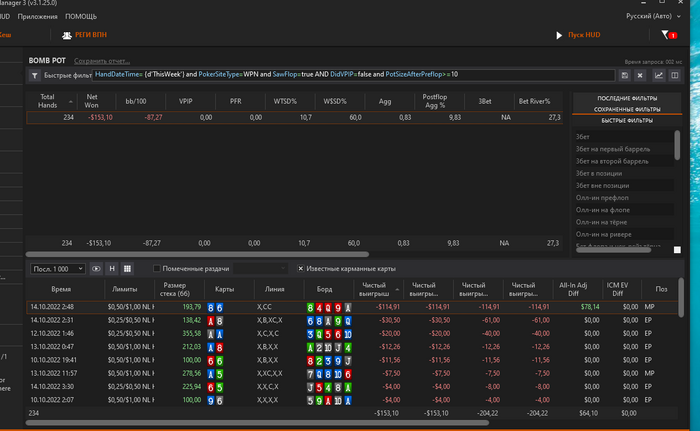Toggle the side panel layout icon
The width and height of the screenshot is (700, 431).
click(676, 75)
